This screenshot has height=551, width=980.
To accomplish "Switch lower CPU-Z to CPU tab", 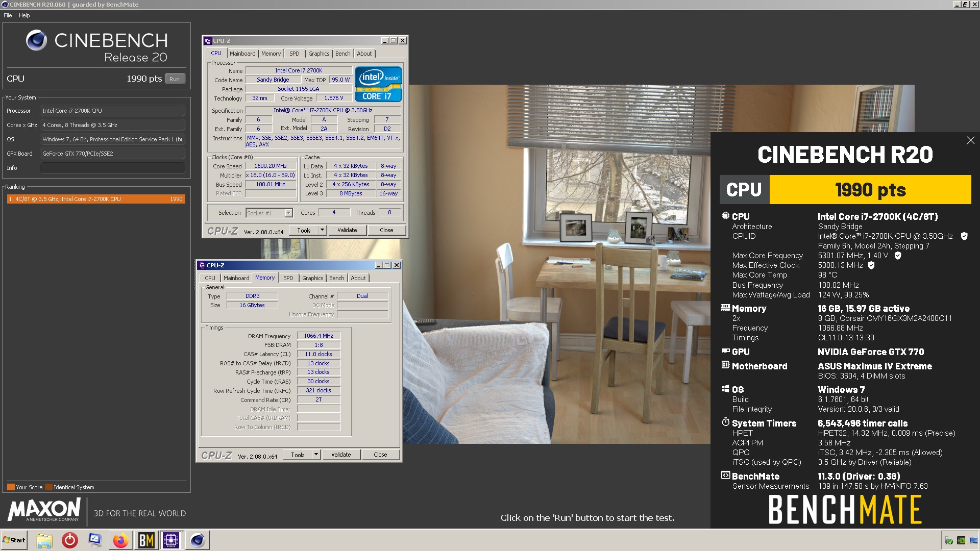I will point(210,278).
